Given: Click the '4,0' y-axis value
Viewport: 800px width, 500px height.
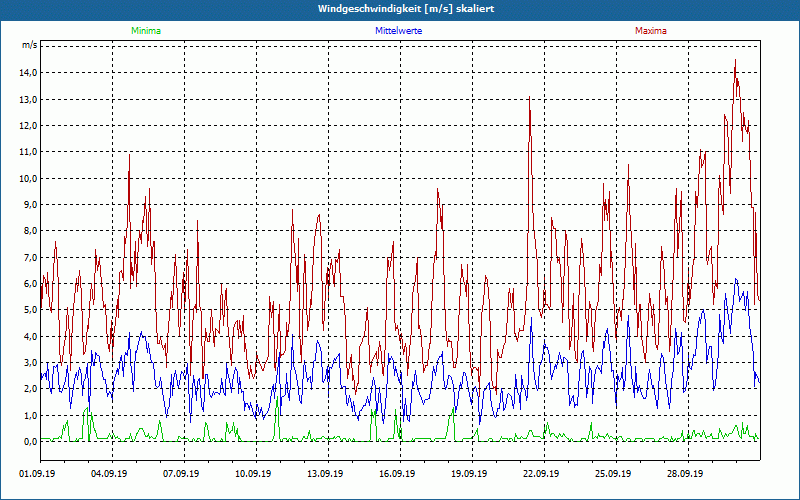Looking at the screenshot, I should coord(31,337).
